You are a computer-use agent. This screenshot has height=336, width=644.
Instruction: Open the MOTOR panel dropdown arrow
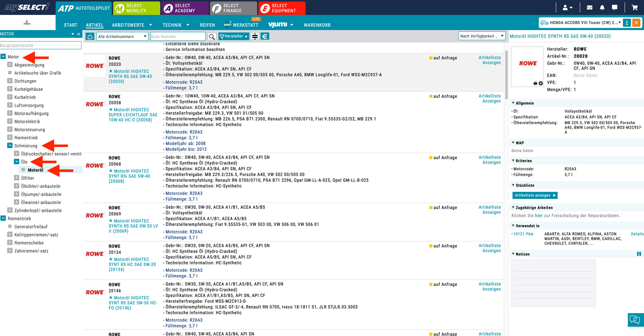[73, 34]
